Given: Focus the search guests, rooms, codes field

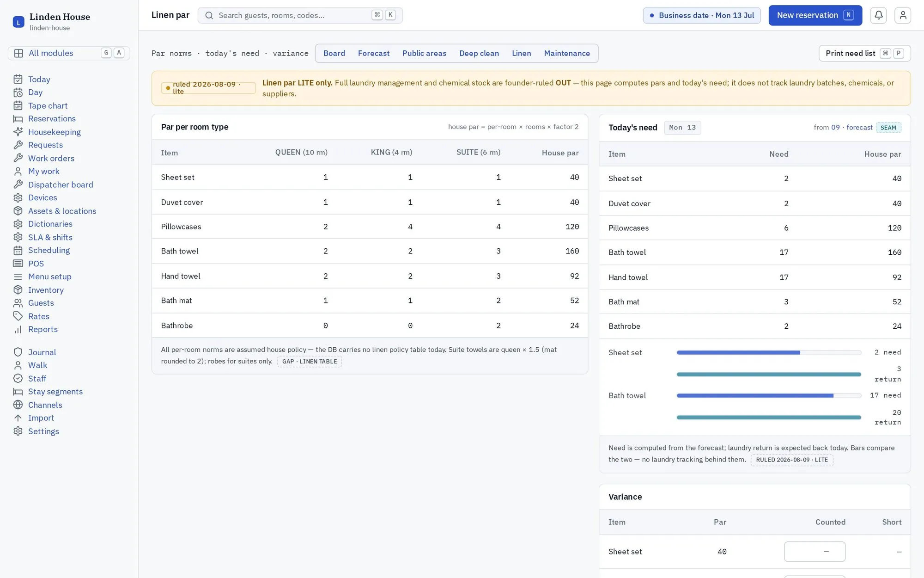Looking at the screenshot, I should pos(300,15).
